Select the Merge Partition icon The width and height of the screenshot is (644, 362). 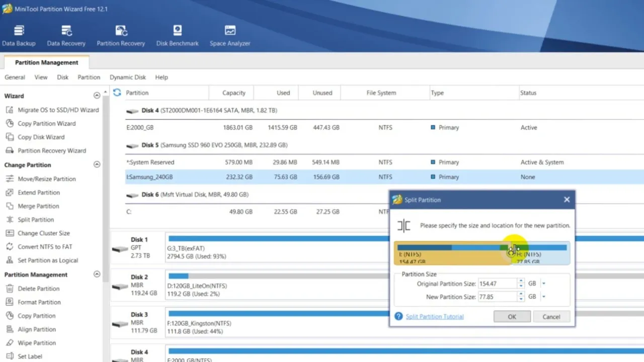[x=10, y=206]
